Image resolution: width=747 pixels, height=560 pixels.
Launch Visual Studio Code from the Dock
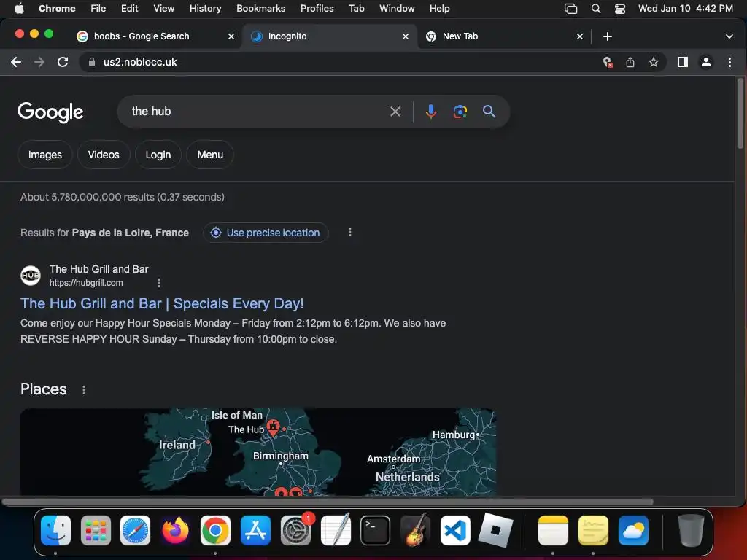point(455,530)
